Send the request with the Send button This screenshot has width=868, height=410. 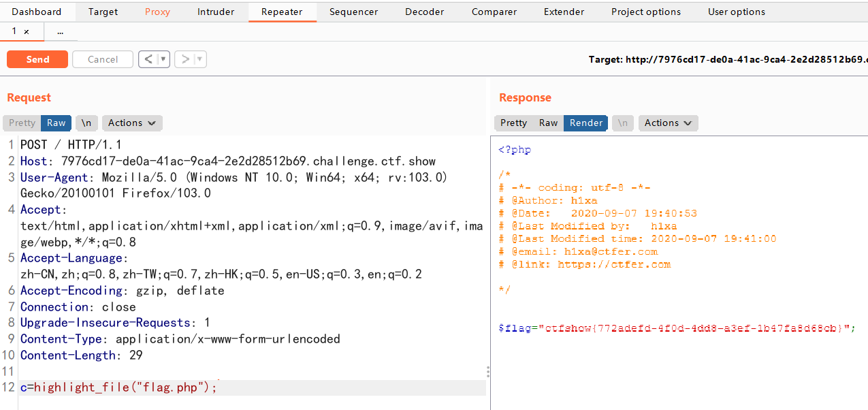[37, 59]
